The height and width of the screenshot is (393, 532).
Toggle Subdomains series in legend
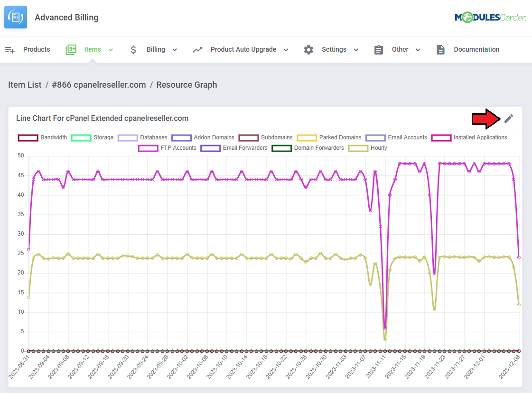click(x=265, y=137)
